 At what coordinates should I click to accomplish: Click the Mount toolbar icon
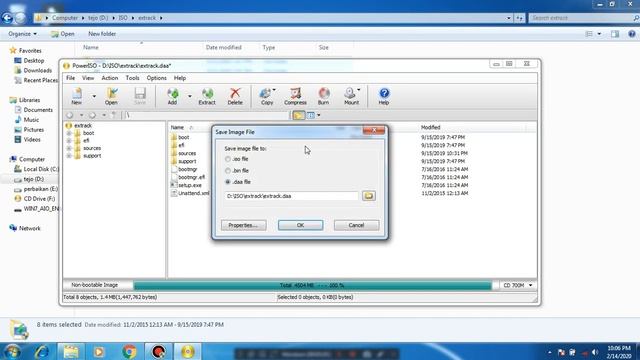coord(351,96)
